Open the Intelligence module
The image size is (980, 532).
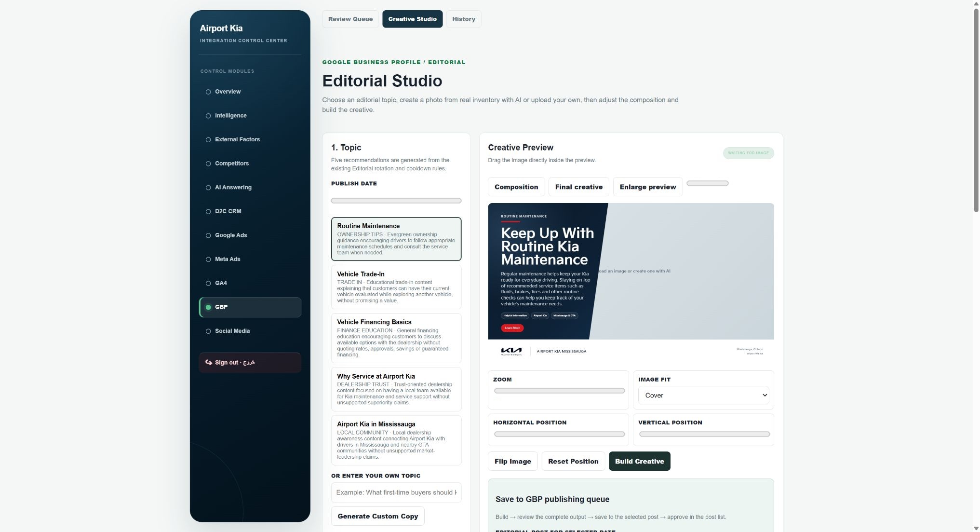250,116
